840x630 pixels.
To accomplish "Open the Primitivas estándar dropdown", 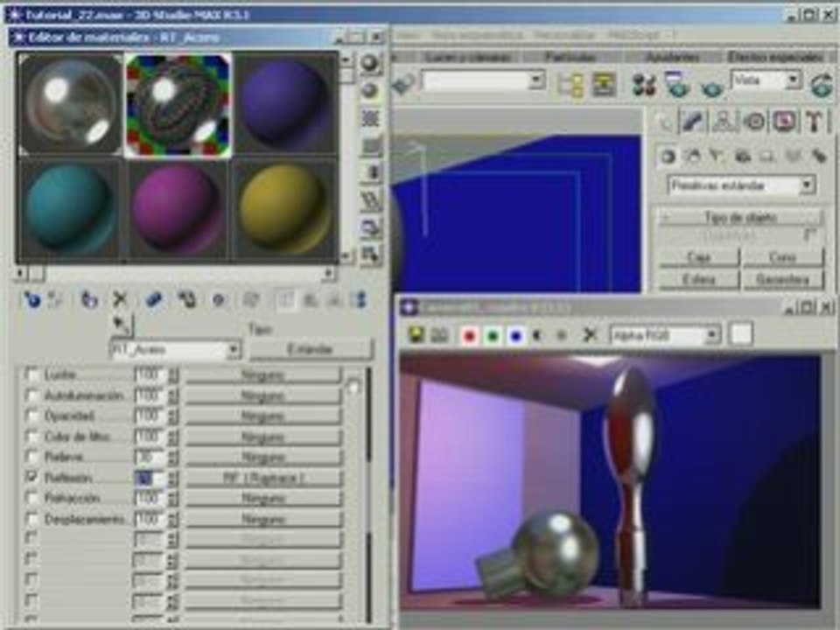I will [807, 185].
